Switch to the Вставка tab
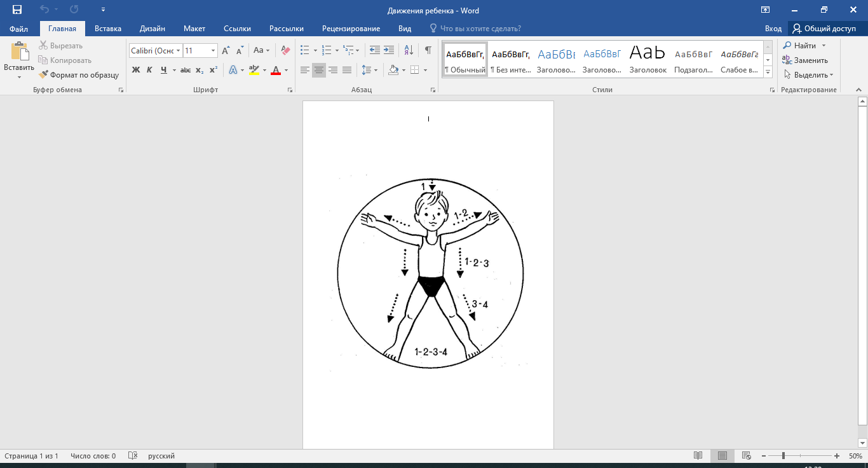The image size is (868, 468). coord(108,29)
